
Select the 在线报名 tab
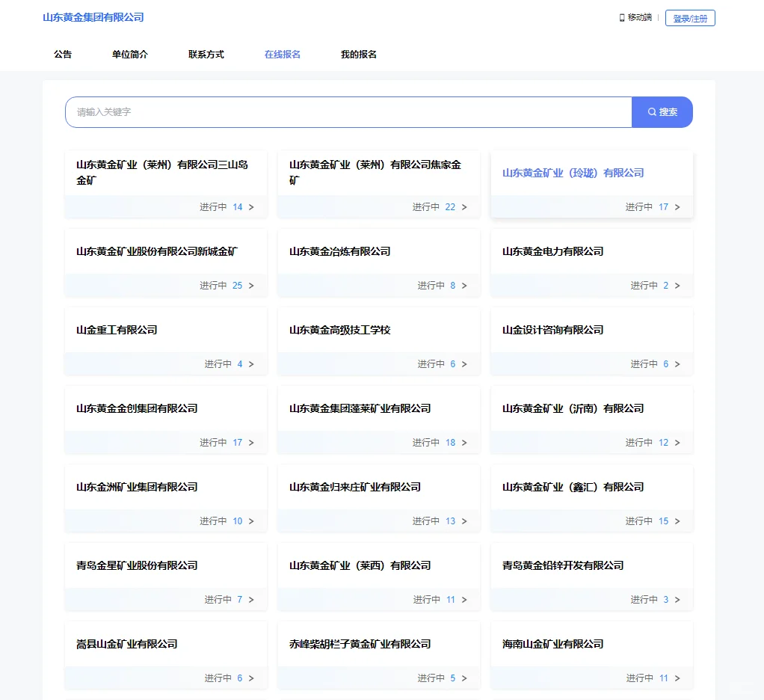[x=282, y=54]
